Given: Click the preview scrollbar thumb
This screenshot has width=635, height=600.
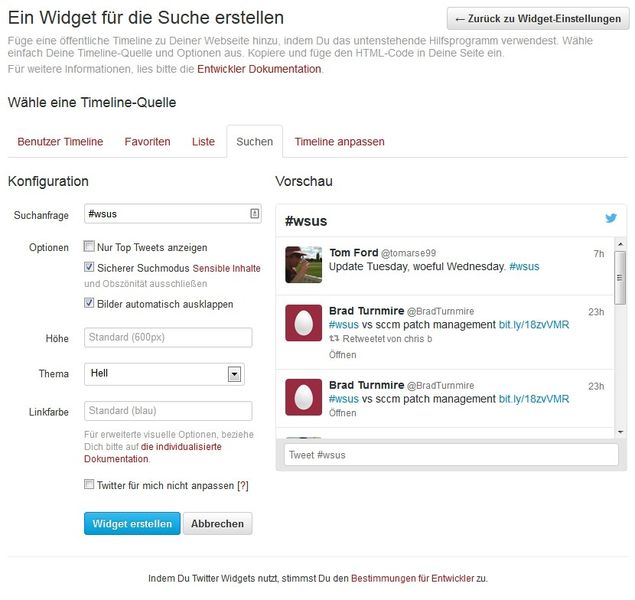Looking at the screenshot, I should point(620,277).
